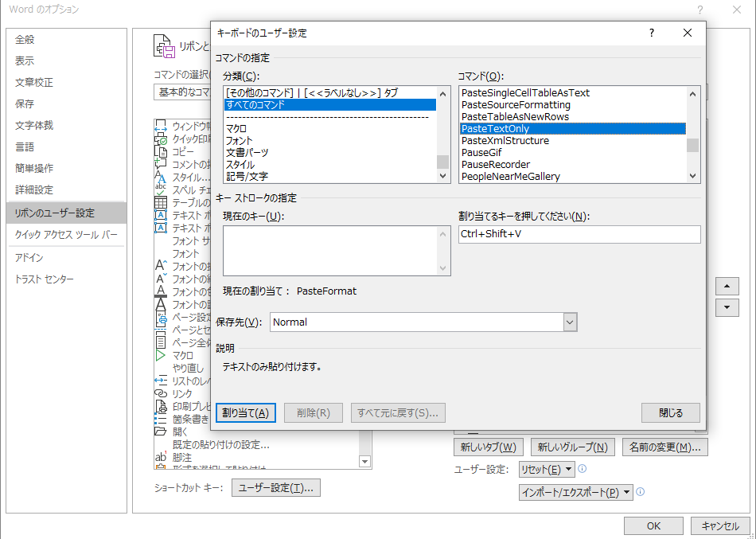Click the table grid icon
The height and width of the screenshot is (539, 756).
coord(161,203)
